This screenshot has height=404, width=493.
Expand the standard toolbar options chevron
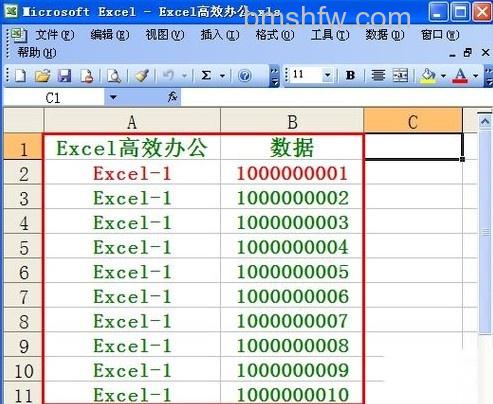coord(274,76)
